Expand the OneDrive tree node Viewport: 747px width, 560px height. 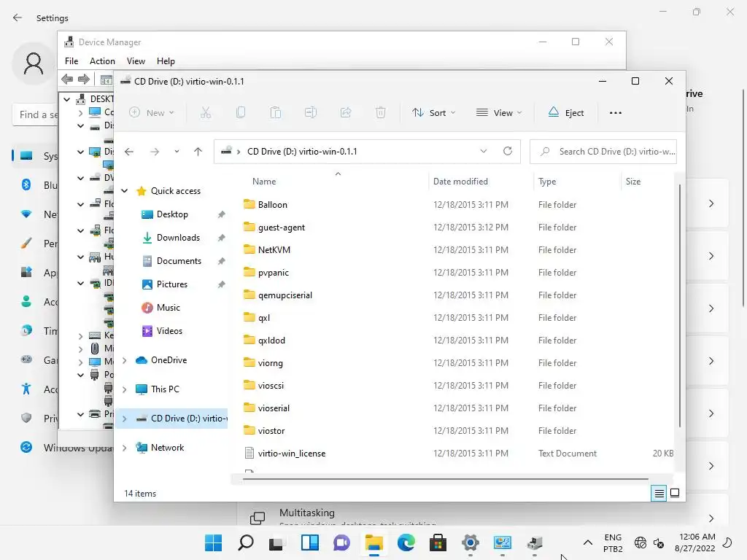pos(125,360)
